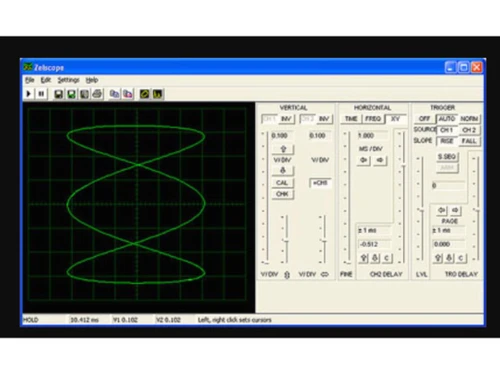
Task: Click up arrow button in CH2 DELAY
Action: click(364, 258)
